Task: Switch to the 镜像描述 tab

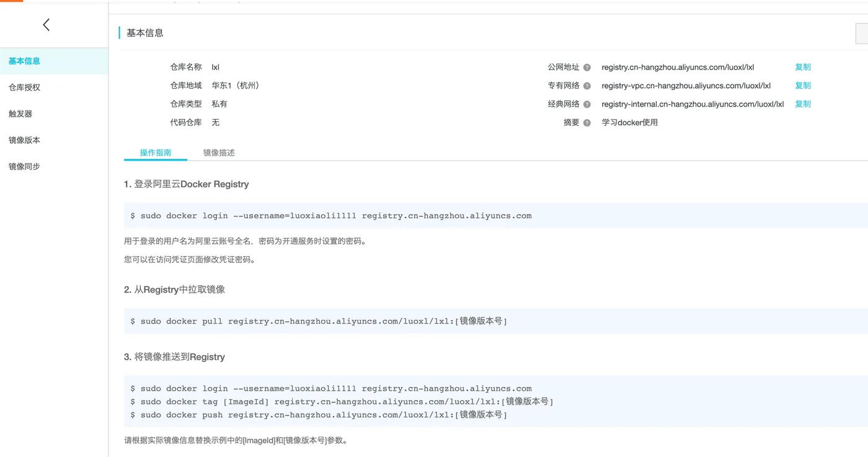Action: coord(219,153)
